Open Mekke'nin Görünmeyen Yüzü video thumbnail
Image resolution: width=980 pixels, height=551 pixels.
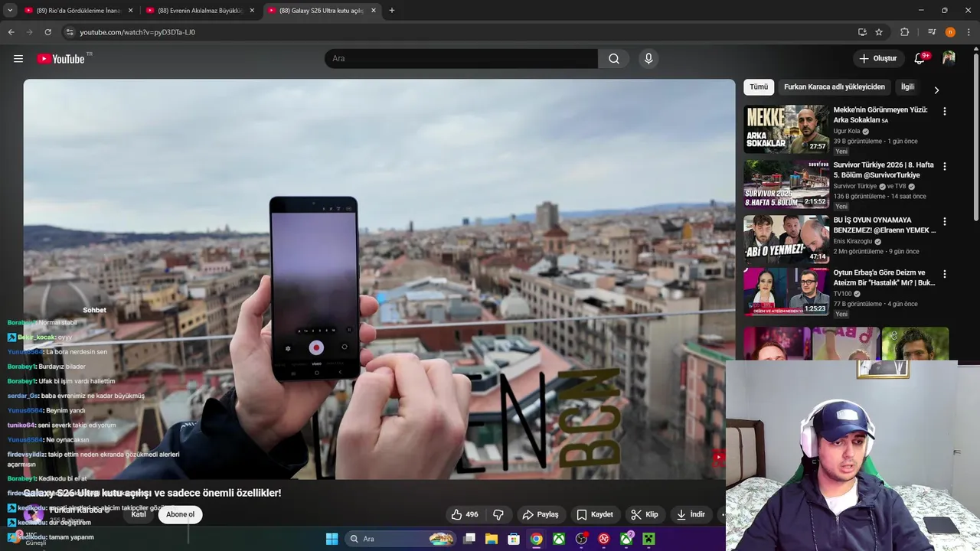click(x=786, y=129)
